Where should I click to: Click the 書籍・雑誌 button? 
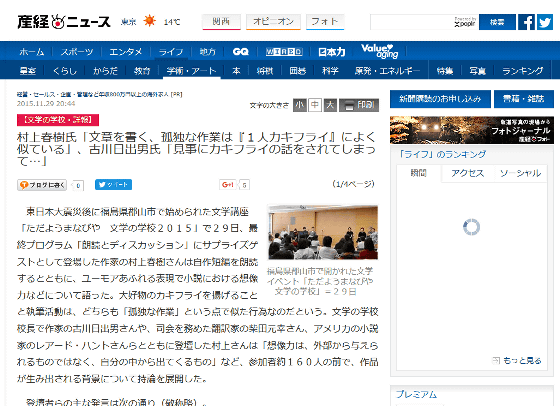point(524,99)
